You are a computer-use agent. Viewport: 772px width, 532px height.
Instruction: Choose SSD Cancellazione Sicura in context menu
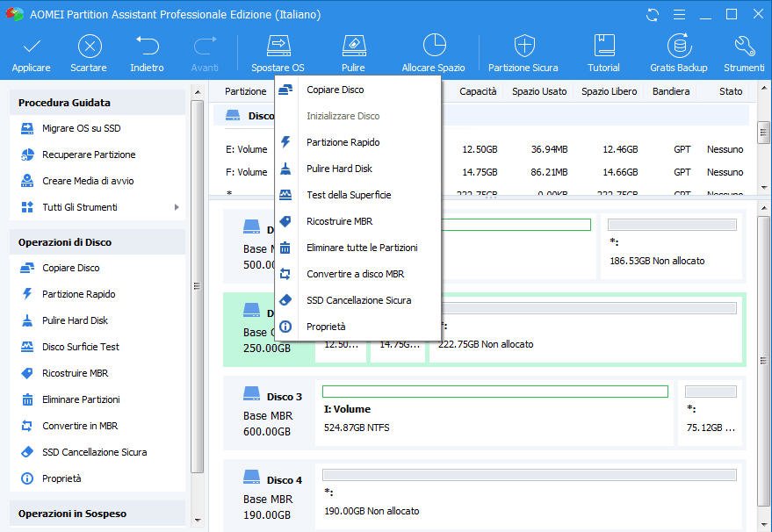tap(357, 300)
